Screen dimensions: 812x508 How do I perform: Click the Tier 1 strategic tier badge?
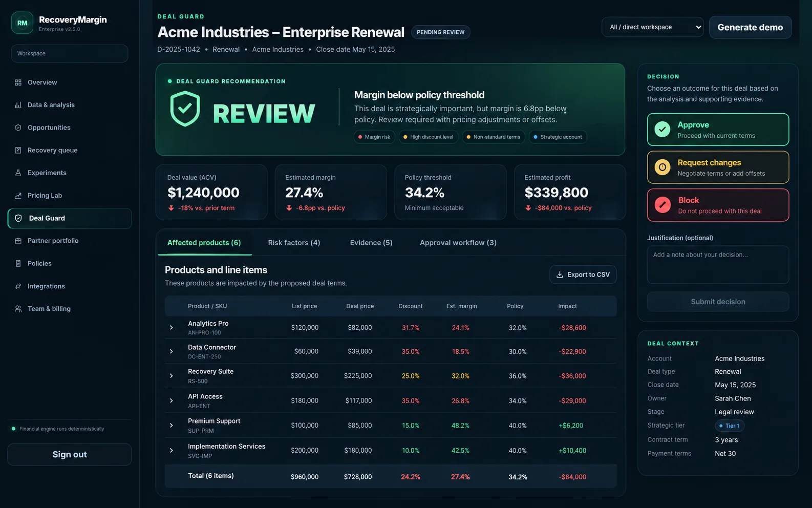[730, 426]
